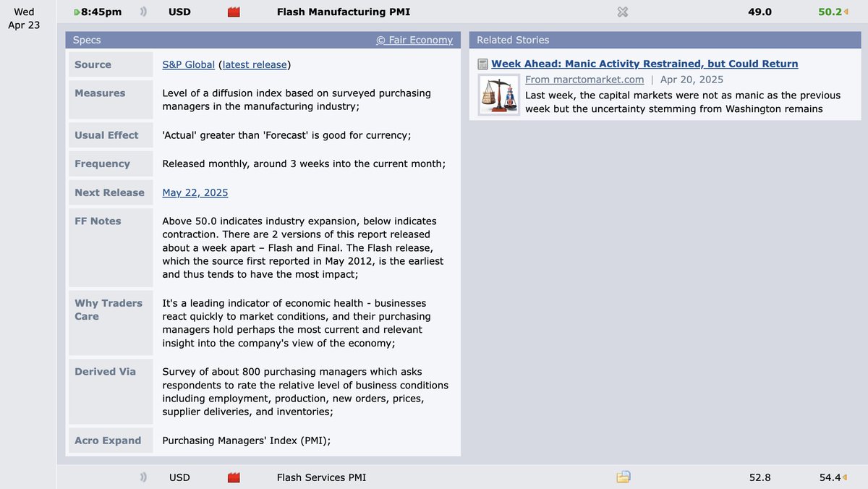Click the Wed Apr 23 date cell

click(x=24, y=18)
